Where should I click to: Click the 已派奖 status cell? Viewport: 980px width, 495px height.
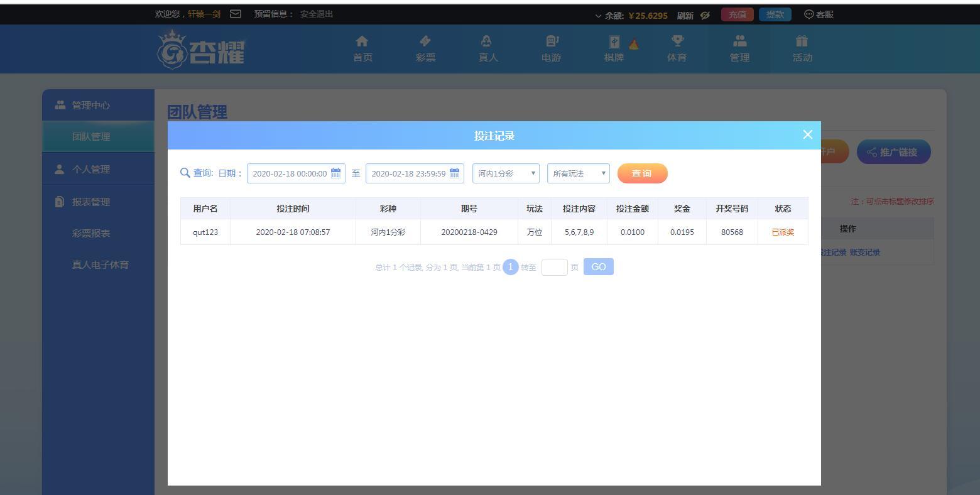tap(783, 232)
